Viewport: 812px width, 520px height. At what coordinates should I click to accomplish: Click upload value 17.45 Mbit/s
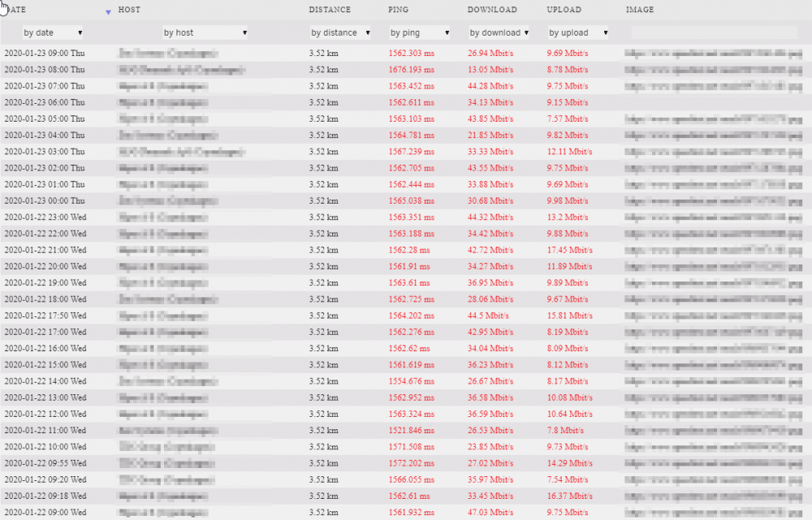pos(570,250)
